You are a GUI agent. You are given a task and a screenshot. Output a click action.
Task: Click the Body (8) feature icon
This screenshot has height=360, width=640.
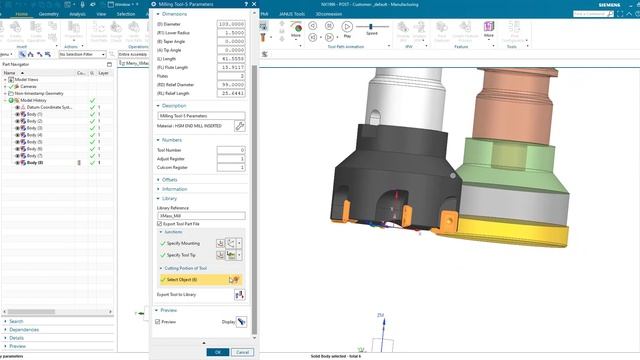[23, 162]
